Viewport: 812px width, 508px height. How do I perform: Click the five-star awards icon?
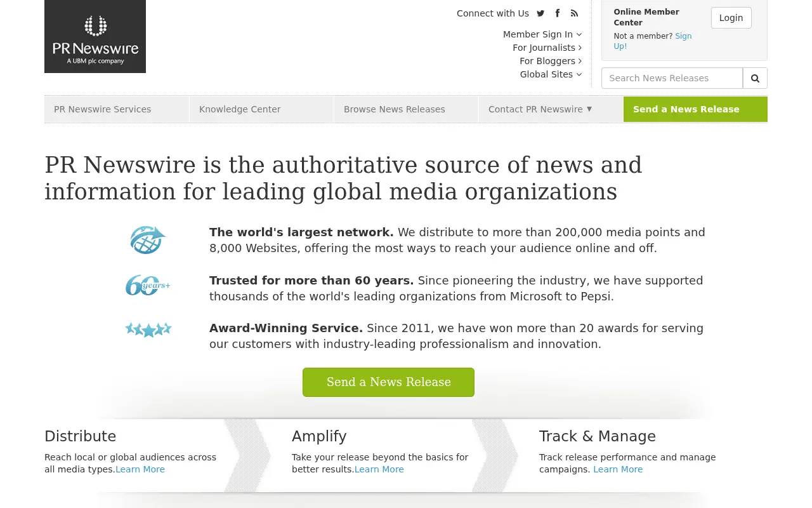click(148, 330)
